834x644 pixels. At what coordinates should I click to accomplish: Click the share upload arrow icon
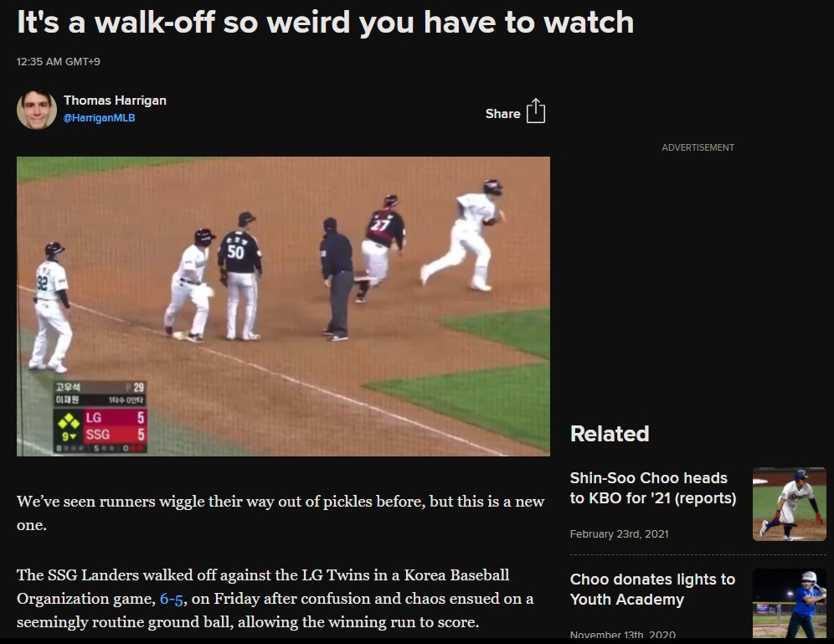tap(536, 111)
